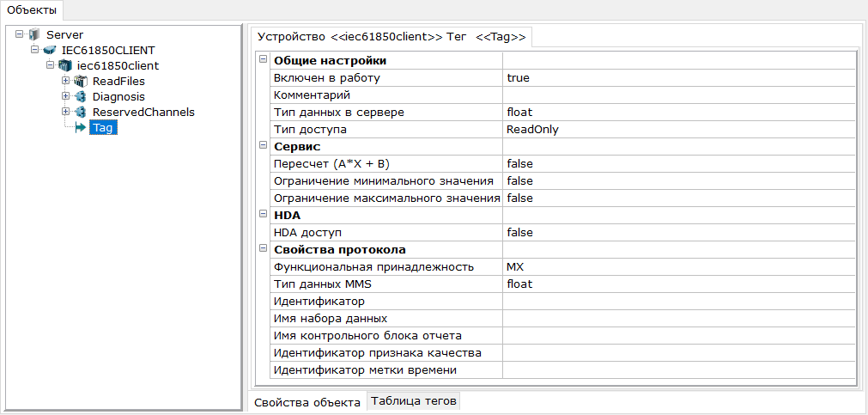The width and height of the screenshot is (868, 415).
Task: Click the Функциональная принадлежность label
Action: tap(373, 267)
